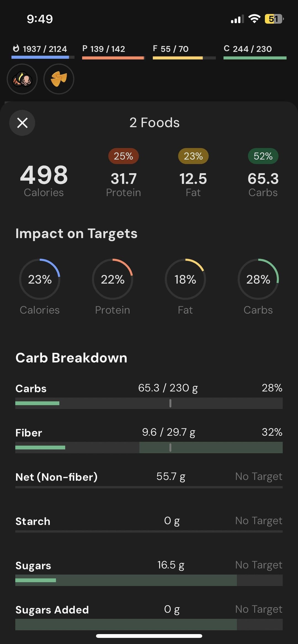Select the carbs 244 / 230 header tracker
Image resolution: width=298 pixels, height=644 pixels.
pos(255,51)
